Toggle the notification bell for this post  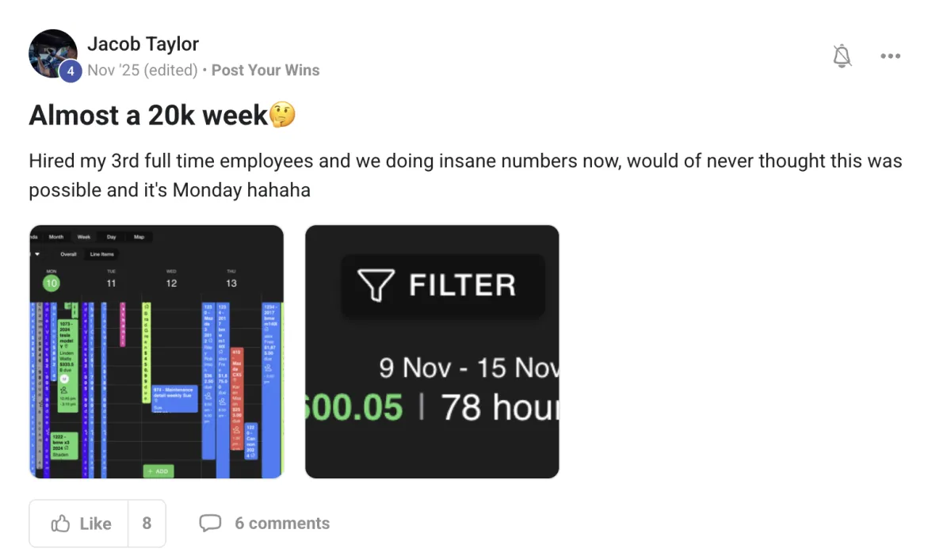tap(842, 56)
